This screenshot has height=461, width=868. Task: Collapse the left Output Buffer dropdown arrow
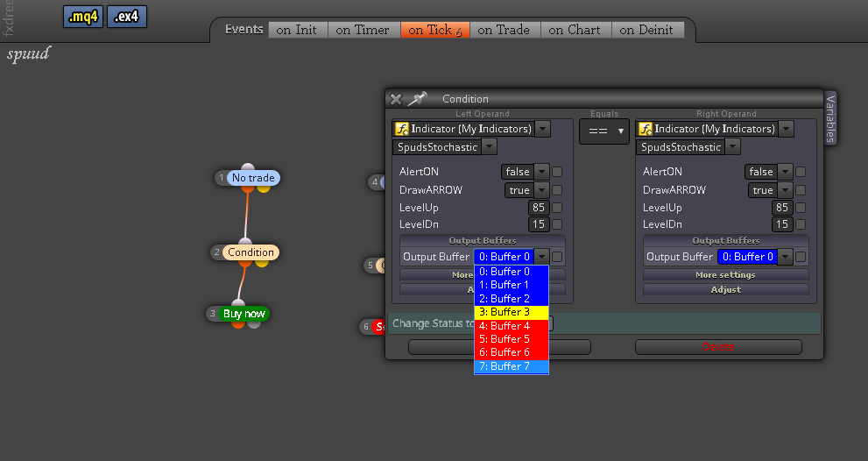tap(542, 257)
